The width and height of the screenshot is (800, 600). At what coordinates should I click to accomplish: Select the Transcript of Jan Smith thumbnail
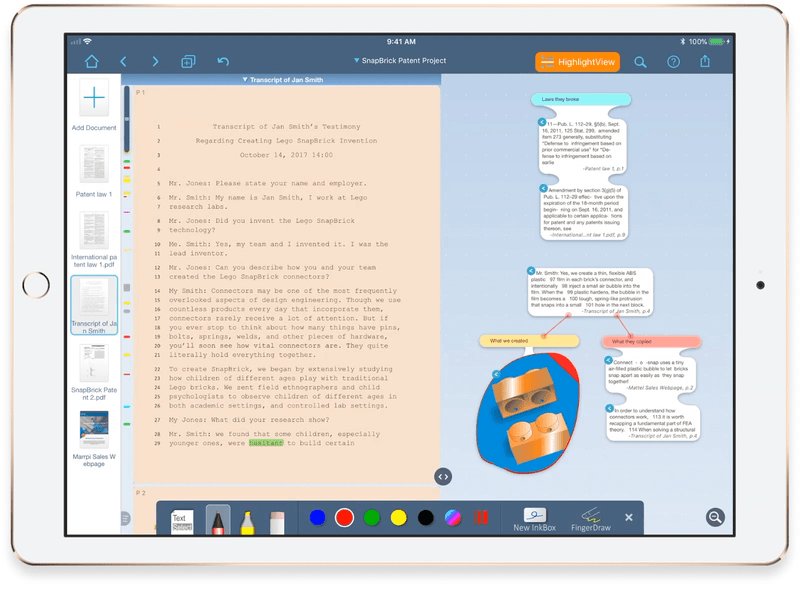pos(94,305)
